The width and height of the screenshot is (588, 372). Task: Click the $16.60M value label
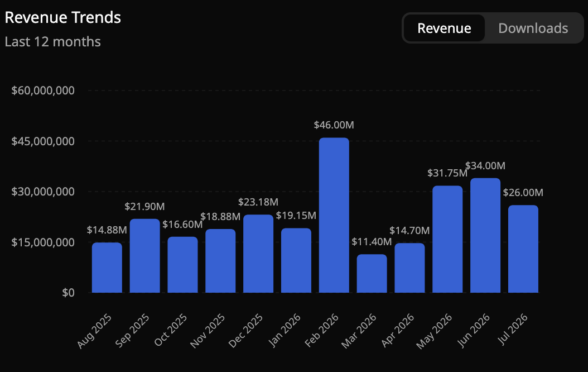pyautogui.click(x=182, y=224)
